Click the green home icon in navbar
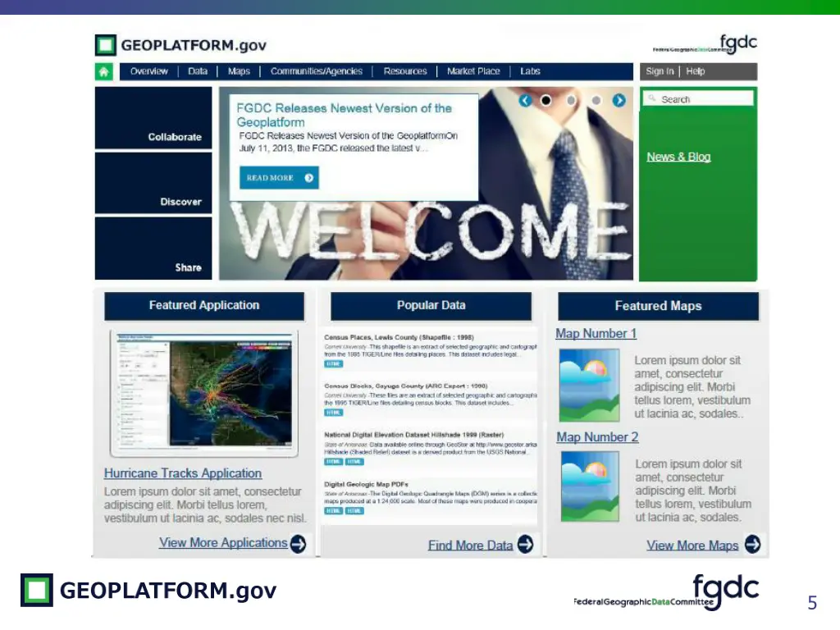 (103, 71)
